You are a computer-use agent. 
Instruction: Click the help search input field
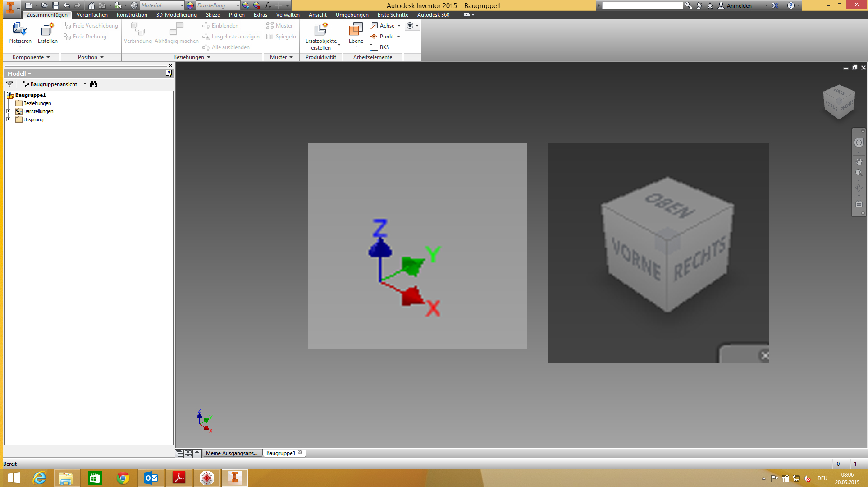coord(642,5)
